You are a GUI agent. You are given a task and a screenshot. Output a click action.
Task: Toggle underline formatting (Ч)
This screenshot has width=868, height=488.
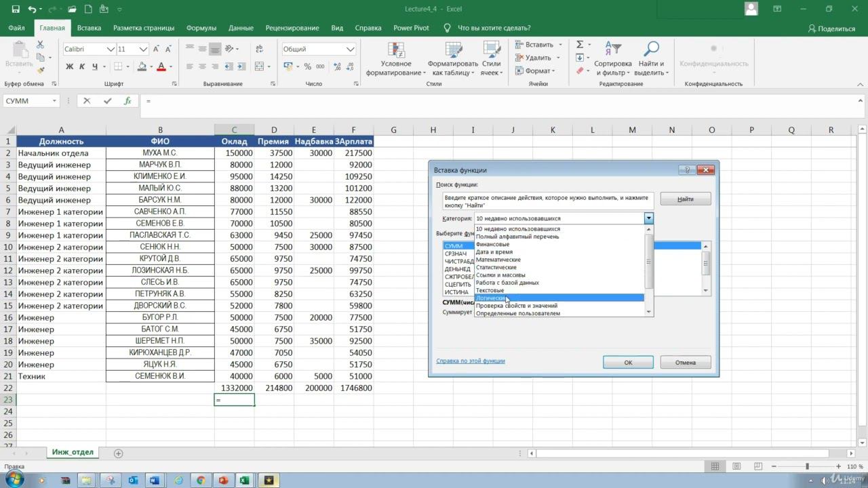pyautogui.click(x=96, y=66)
